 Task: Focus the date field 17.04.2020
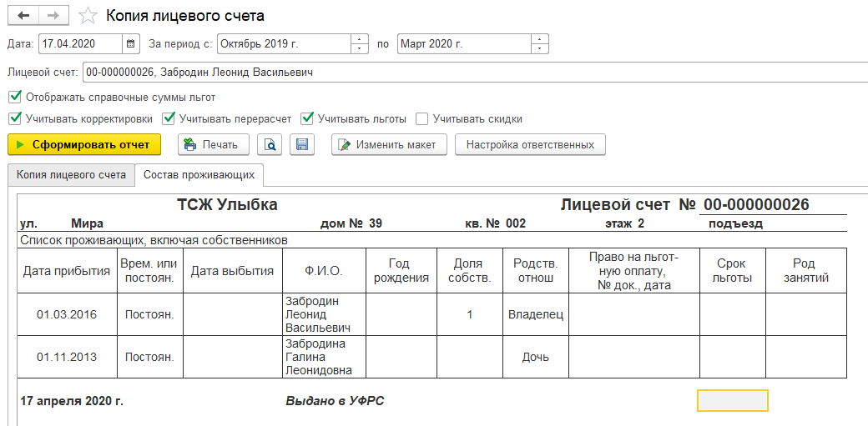click(x=81, y=44)
